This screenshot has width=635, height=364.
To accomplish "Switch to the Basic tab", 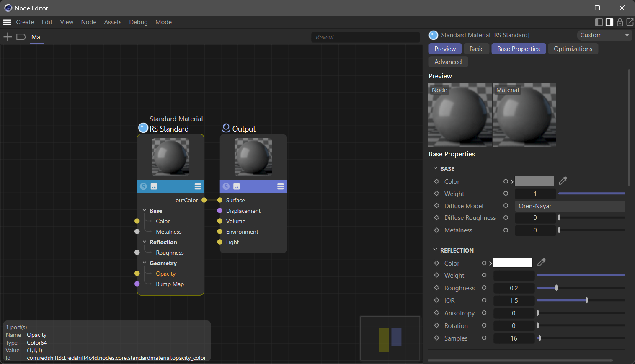I will 476,49.
